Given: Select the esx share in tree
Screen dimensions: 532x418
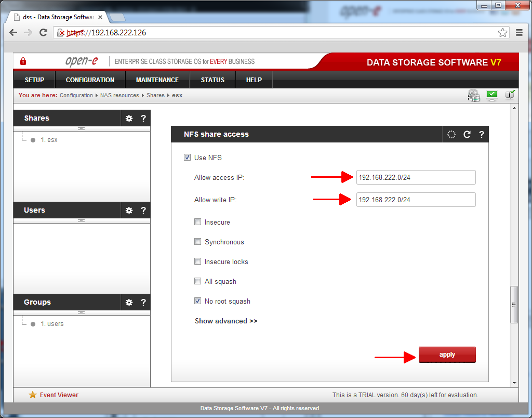Looking at the screenshot, I should [49, 140].
